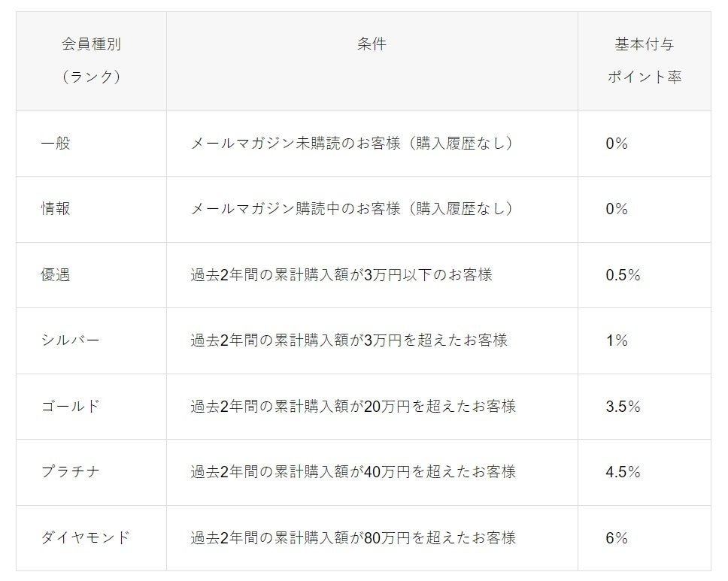The image size is (728, 581).
Task: Click the 20万円を超えたお客様 condition text
Action: tap(353, 407)
